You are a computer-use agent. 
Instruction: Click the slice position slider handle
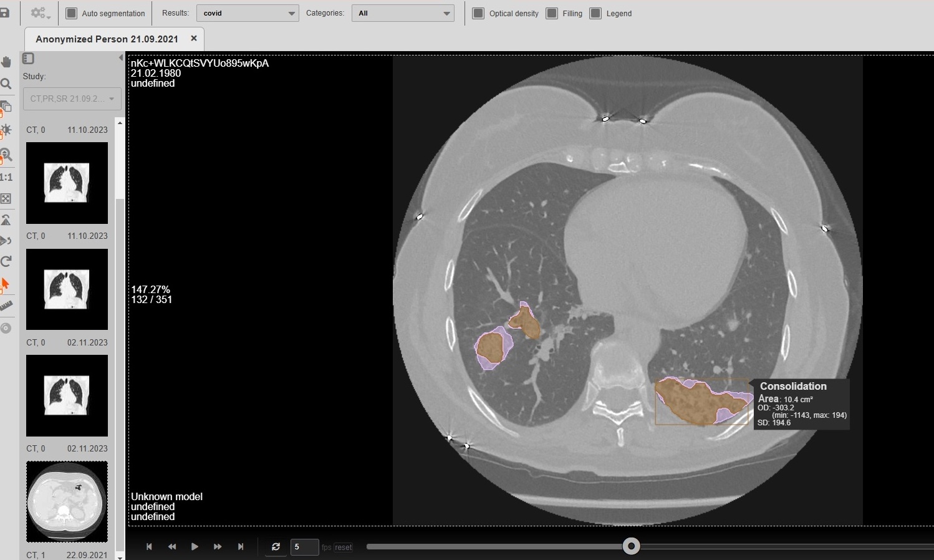click(631, 546)
